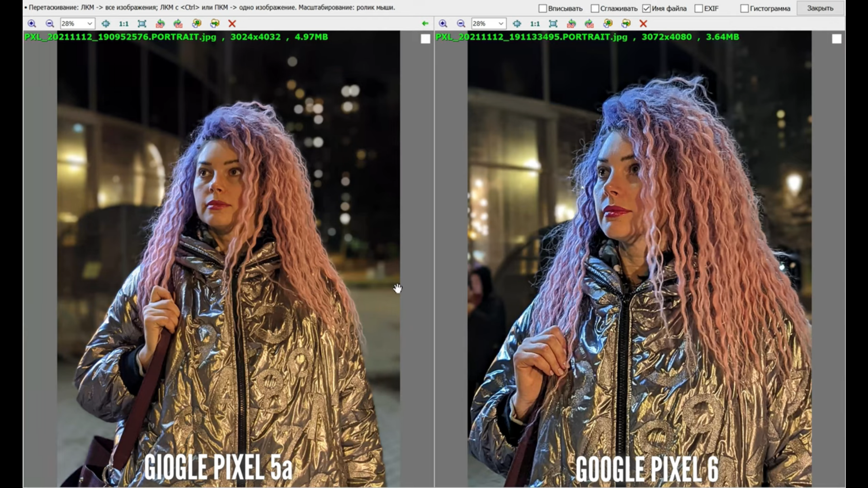Viewport: 868px width, 488px height.
Task: Click move-to-folder icon in left toolbar
Action: pyautogui.click(x=215, y=23)
